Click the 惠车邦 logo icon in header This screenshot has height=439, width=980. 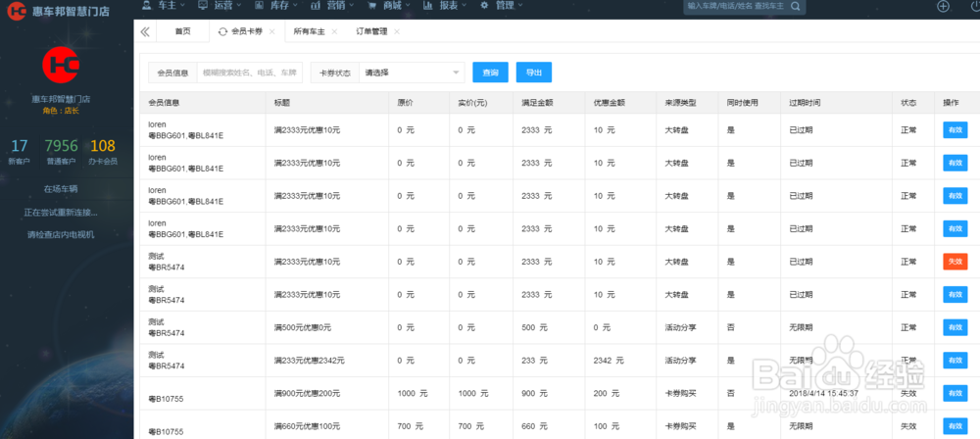click(x=17, y=10)
